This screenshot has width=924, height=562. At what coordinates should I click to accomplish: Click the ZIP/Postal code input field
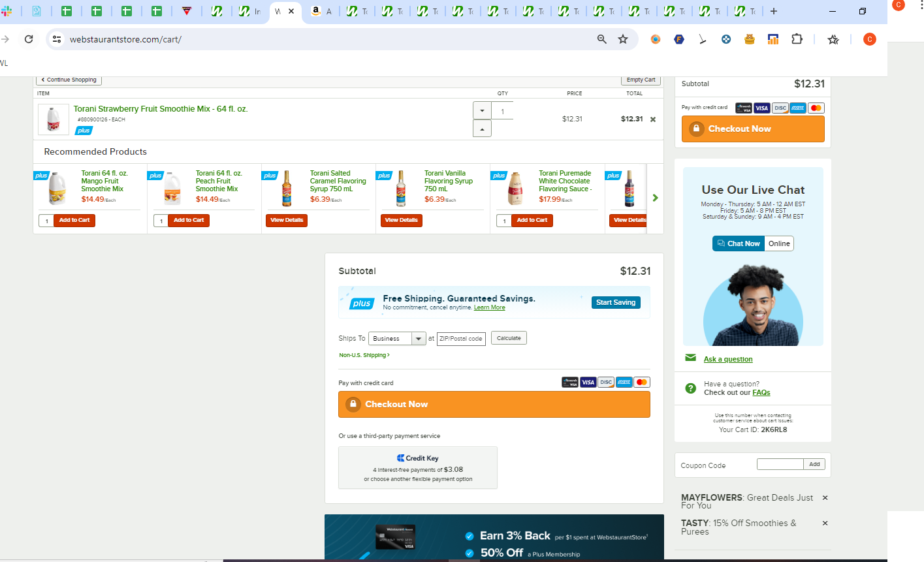[461, 339]
